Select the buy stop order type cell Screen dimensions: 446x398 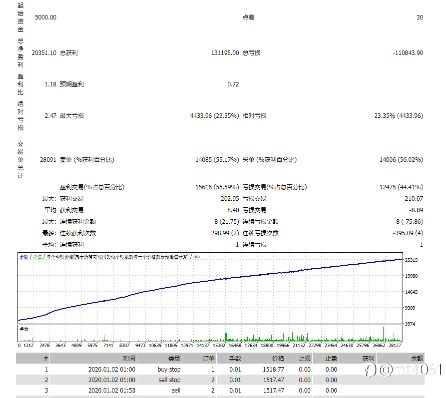tap(169, 369)
